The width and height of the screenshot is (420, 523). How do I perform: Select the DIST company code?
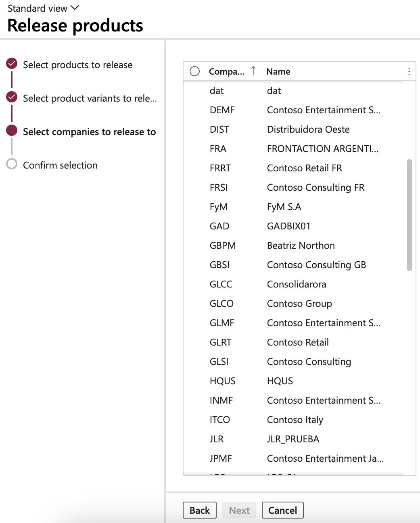[x=219, y=129]
